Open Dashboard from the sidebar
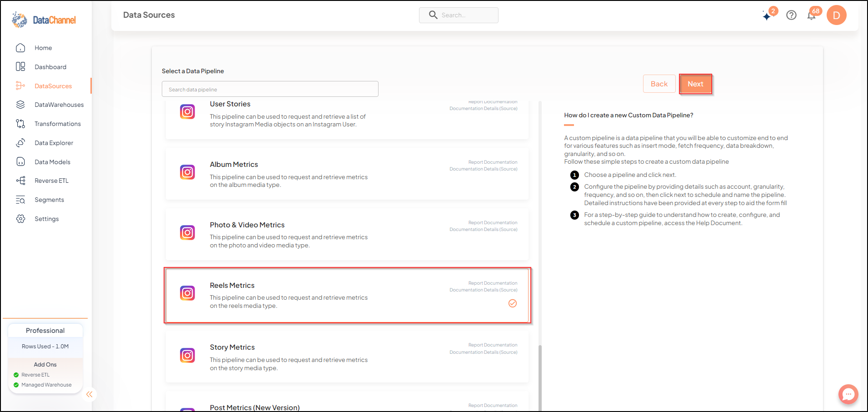The image size is (868, 412). coord(50,67)
